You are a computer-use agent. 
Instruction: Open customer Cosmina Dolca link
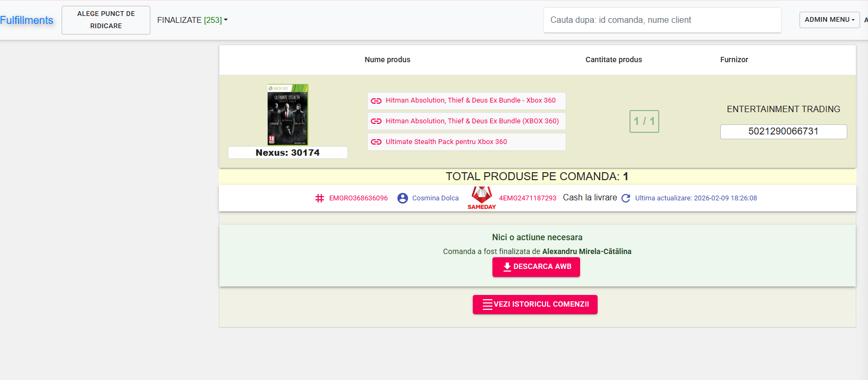[x=435, y=198]
